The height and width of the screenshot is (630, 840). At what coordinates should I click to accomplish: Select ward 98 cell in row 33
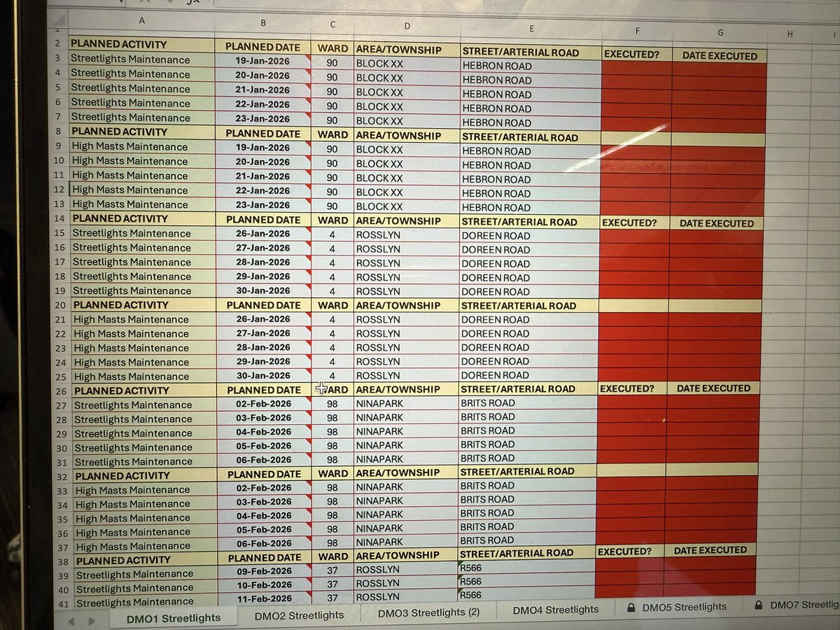click(x=334, y=487)
